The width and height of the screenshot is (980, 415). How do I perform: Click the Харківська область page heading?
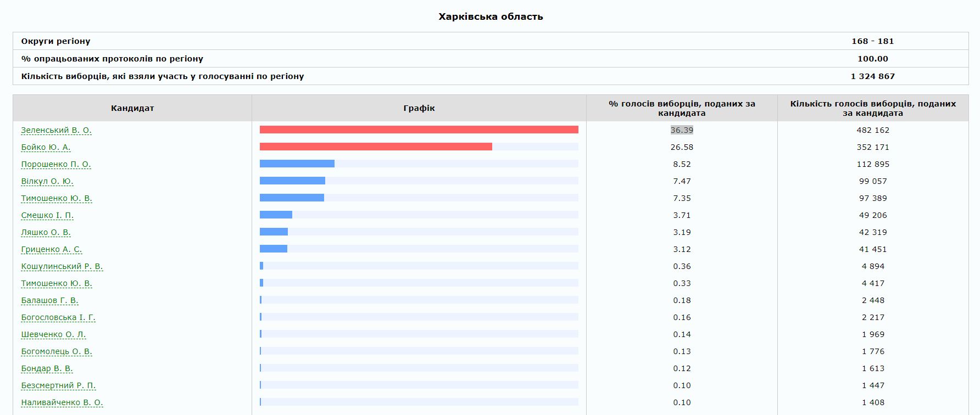[x=491, y=16]
